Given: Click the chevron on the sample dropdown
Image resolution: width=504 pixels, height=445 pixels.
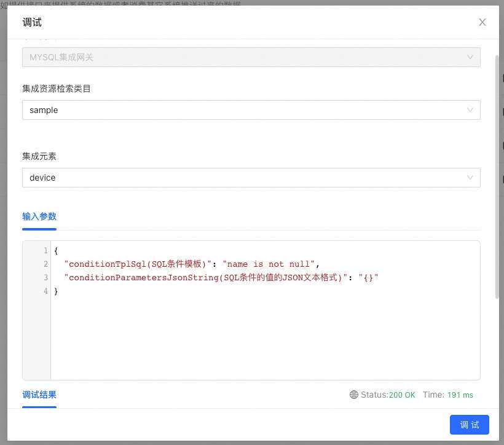Looking at the screenshot, I should (470, 110).
